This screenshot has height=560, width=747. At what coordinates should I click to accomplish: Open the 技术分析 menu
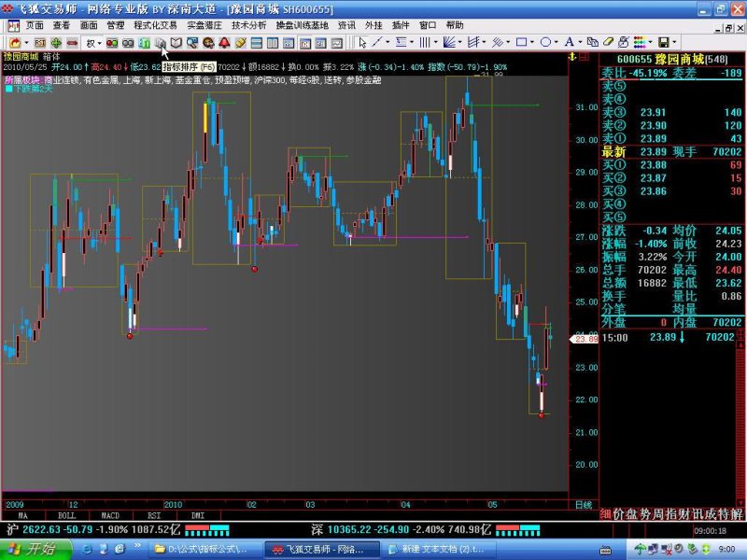click(x=249, y=25)
